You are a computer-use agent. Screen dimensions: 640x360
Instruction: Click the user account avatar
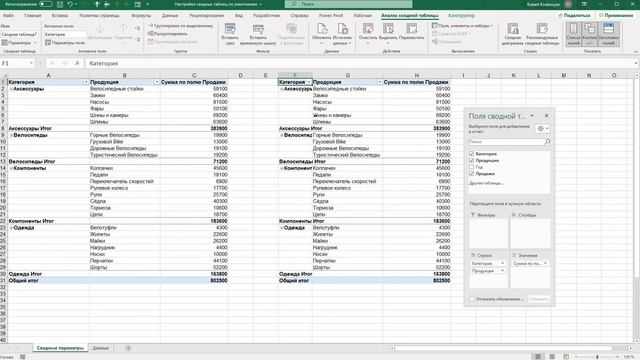pyautogui.click(x=568, y=4)
